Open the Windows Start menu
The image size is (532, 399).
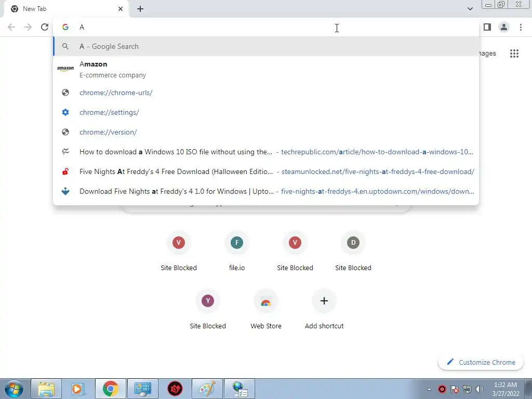point(14,389)
